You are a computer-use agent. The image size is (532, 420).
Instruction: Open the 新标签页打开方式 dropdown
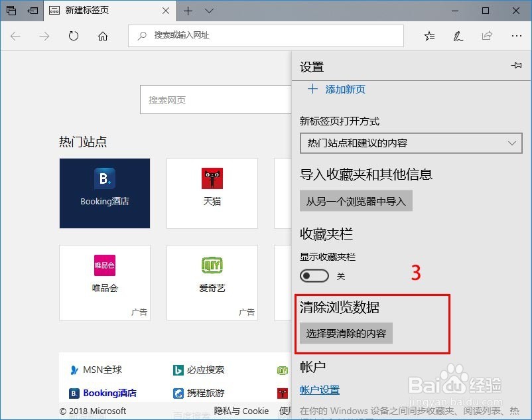click(411, 143)
